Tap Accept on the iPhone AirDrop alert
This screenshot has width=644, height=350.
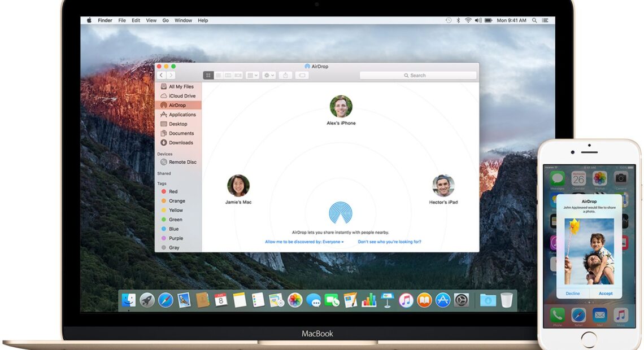pos(606,294)
